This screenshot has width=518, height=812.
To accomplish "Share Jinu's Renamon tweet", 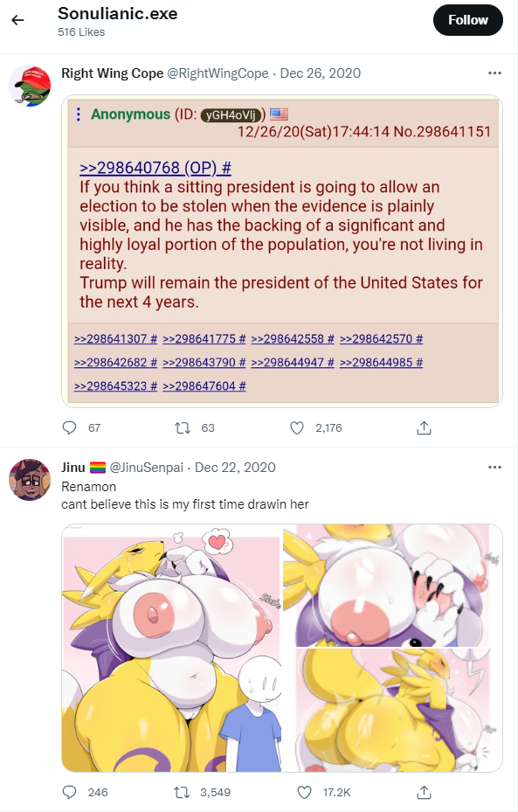I will 424,792.
